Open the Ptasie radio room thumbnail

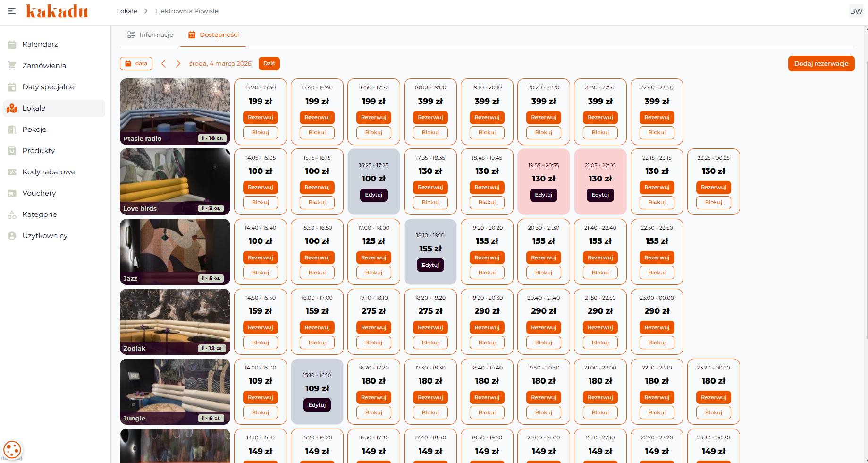coord(175,111)
